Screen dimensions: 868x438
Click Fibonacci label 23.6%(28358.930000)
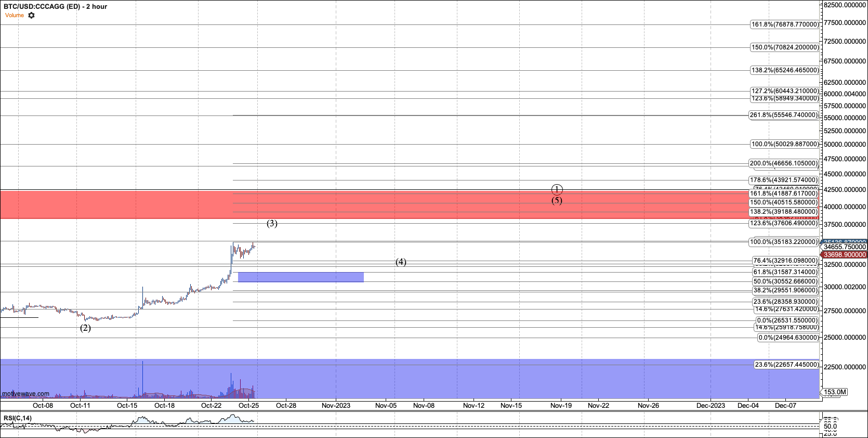[x=785, y=302]
